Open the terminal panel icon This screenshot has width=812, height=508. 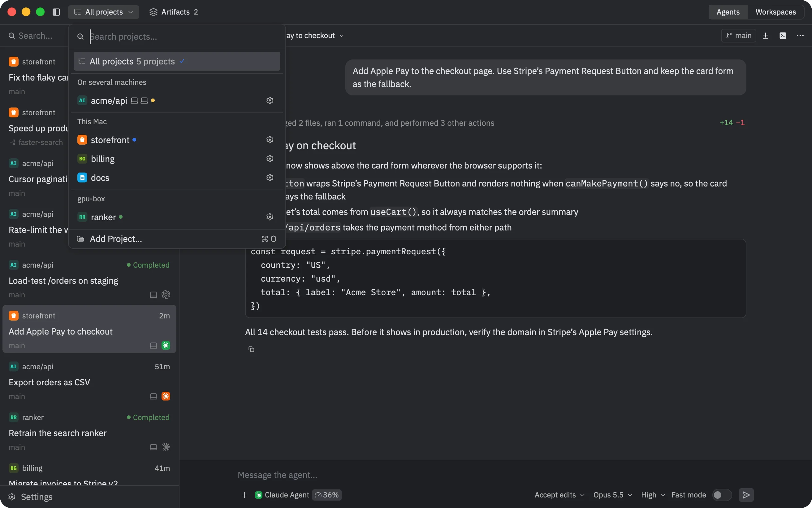tap(783, 36)
